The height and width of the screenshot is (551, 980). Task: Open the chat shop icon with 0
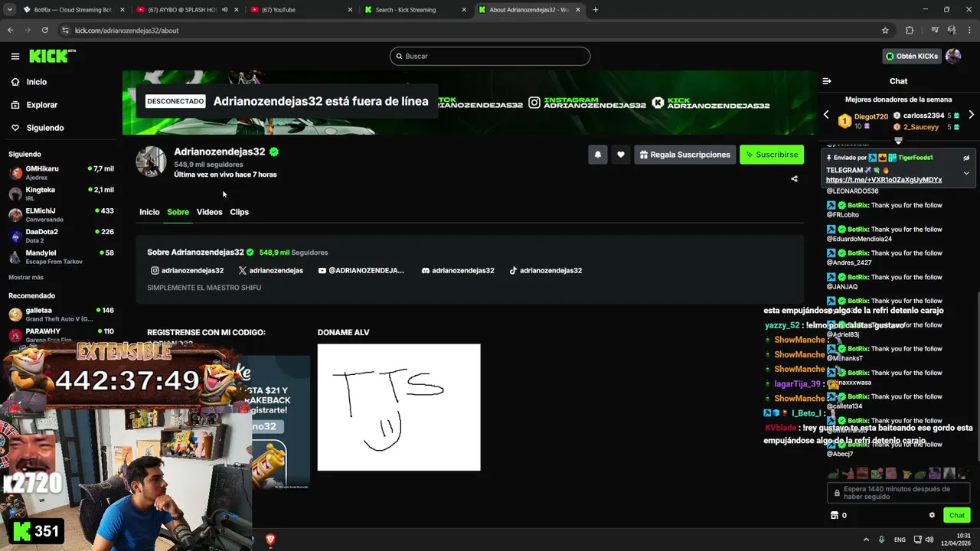[x=838, y=515]
